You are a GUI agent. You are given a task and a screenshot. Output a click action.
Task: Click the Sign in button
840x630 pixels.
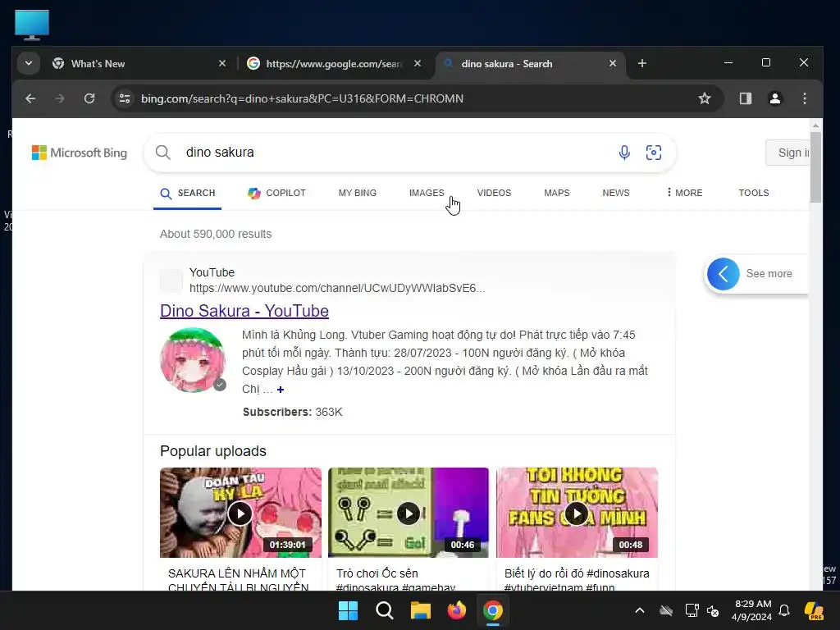tap(788, 153)
